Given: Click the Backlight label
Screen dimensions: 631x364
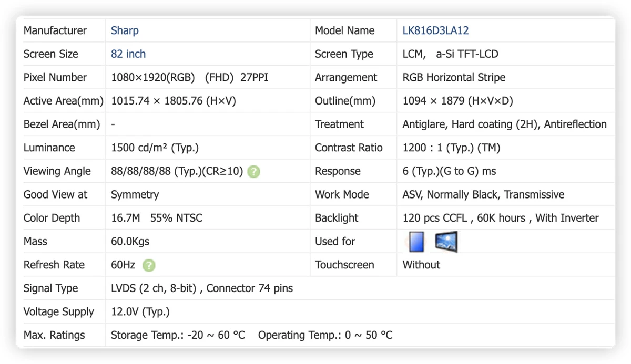Looking at the screenshot, I should pos(337,218).
